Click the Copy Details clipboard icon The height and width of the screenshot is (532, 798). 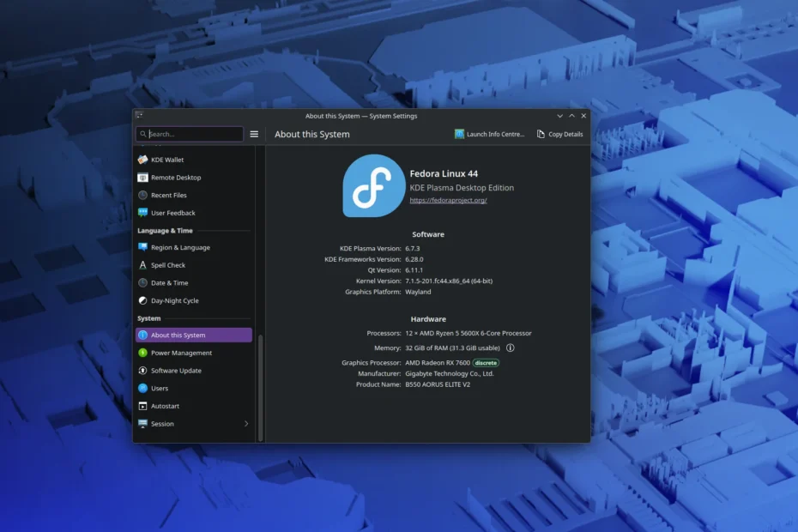(x=541, y=134)
